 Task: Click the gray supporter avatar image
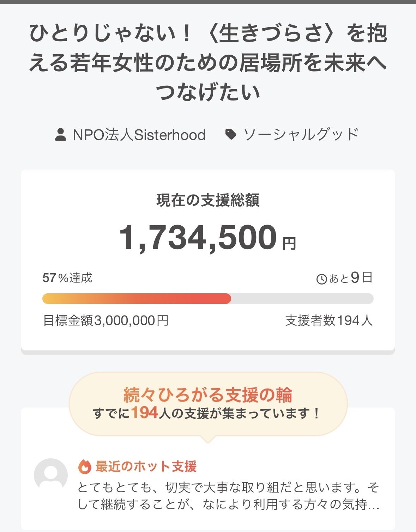51,475
